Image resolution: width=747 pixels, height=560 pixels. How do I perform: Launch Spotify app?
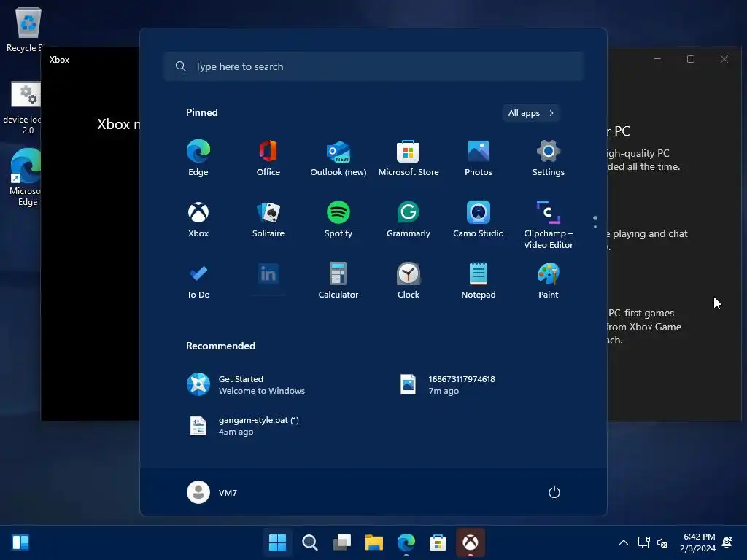point(338,219)
